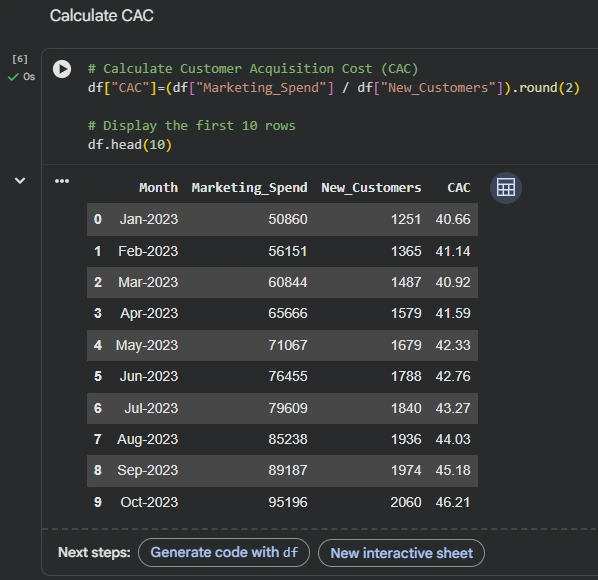Image resolution: width=598 pixels, height=580 pixels.
Task: Click new customers value 1365
Action: pyautogui.click(x=406, y=251)
